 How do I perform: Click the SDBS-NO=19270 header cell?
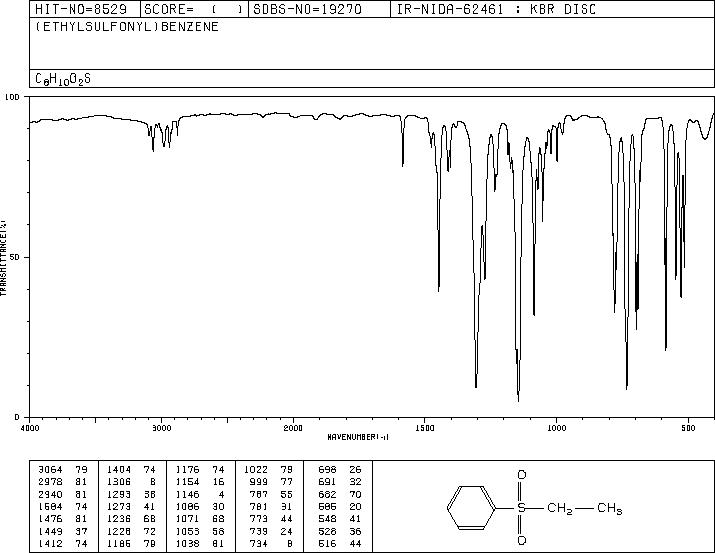319,9
